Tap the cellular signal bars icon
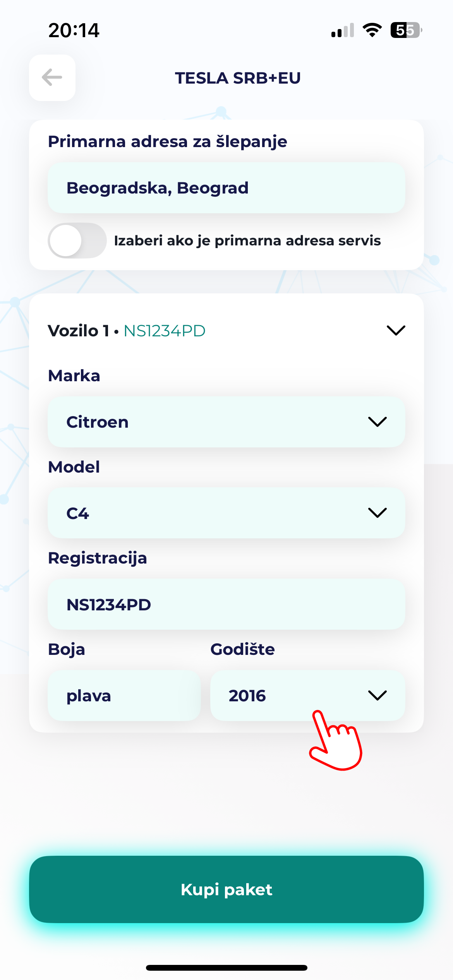Screen dimensions: 453x980 tap(343, 30)
